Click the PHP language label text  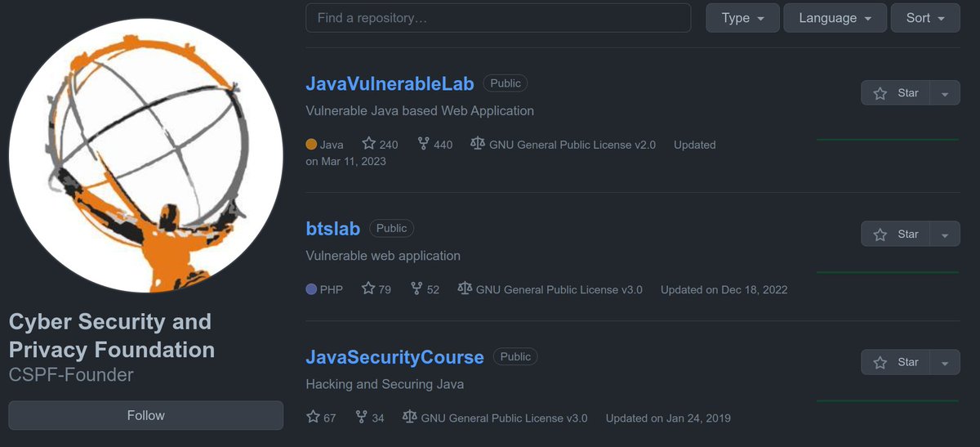332,289
